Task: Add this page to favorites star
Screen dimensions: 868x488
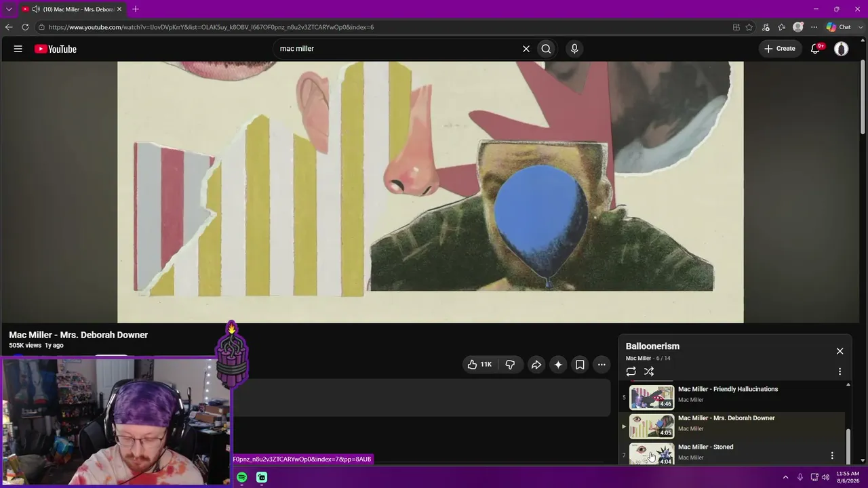Action: [749, 27]
